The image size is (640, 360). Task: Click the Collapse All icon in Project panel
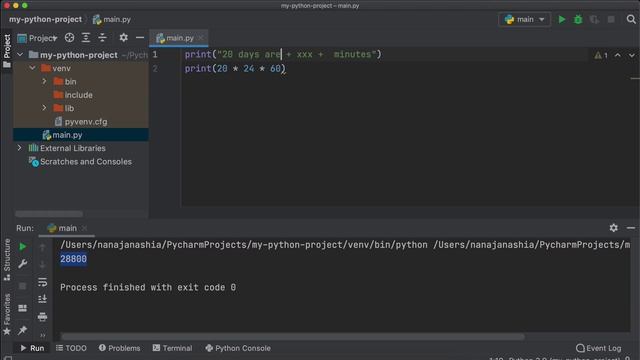[102, 38]
